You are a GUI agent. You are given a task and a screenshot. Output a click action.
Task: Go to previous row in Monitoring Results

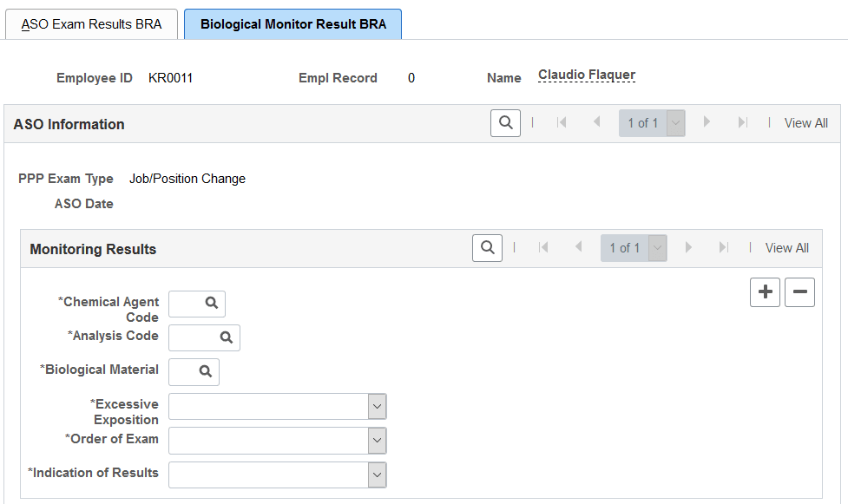(x=578, y=247)
